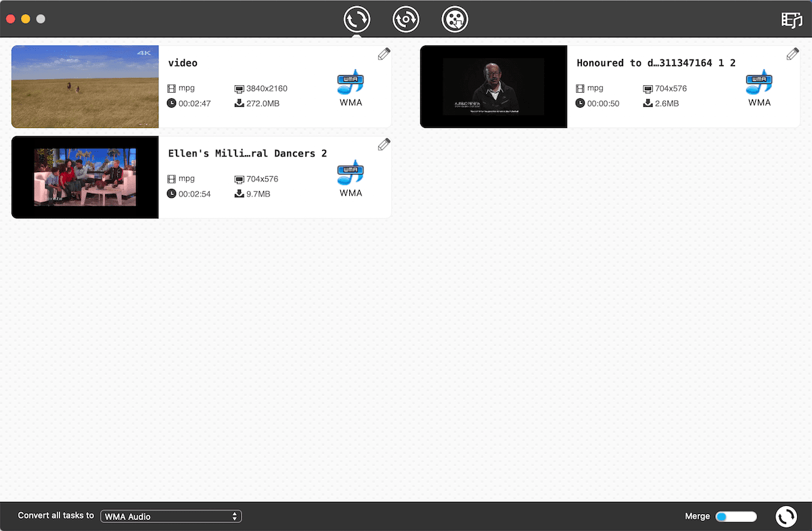This screenshot has width=812, height=531.
Task: Edit the 'video' file with pencil icon
Action: click(384, 54)
